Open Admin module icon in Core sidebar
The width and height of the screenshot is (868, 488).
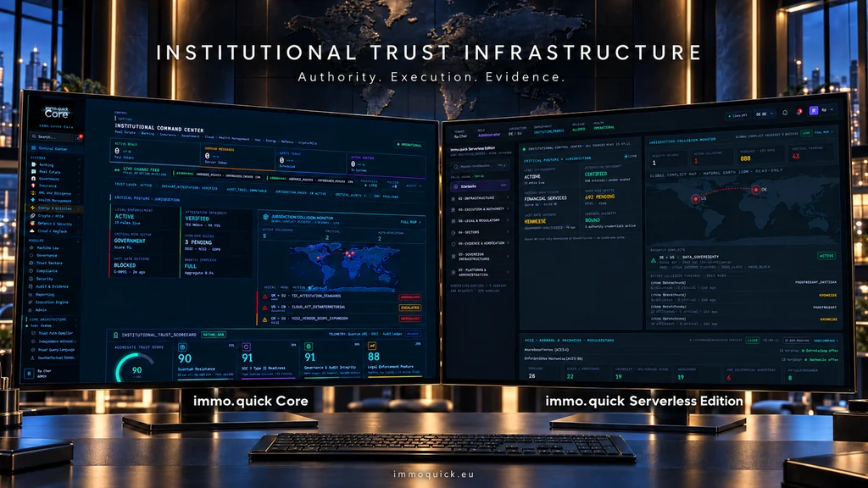[30, 310]
